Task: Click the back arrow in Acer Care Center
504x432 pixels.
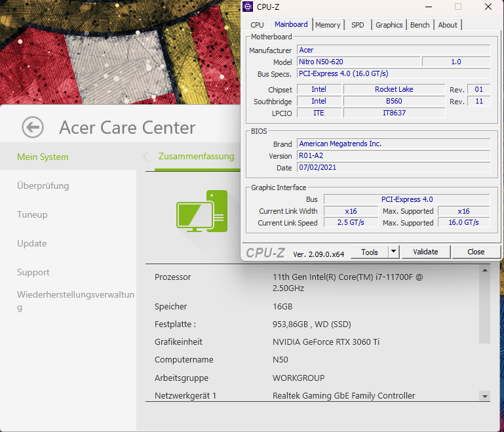Action: pyautogui.click(x=33, y=127)
